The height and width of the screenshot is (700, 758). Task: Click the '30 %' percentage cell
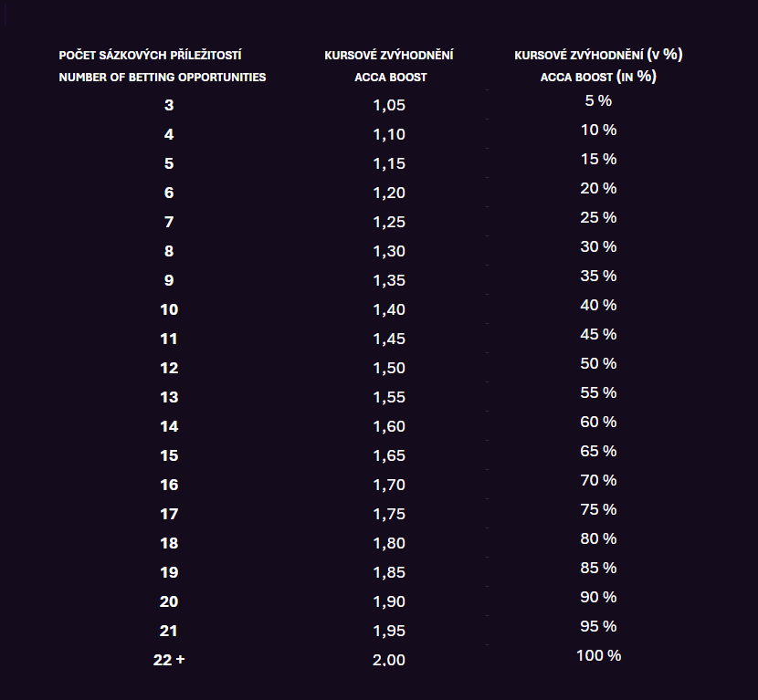(598, 246)
